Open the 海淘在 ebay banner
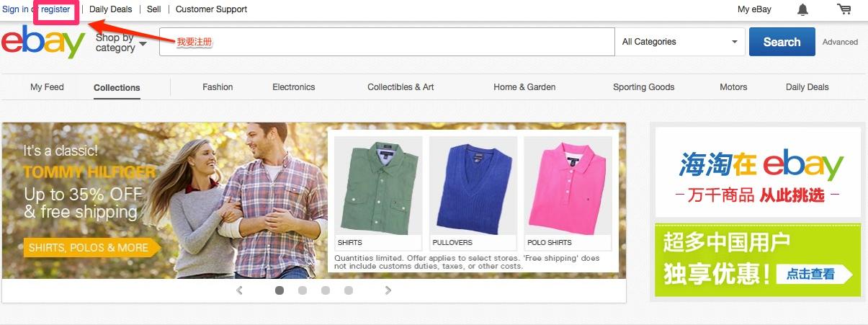 pyautogui.click(x=758, y=172)
